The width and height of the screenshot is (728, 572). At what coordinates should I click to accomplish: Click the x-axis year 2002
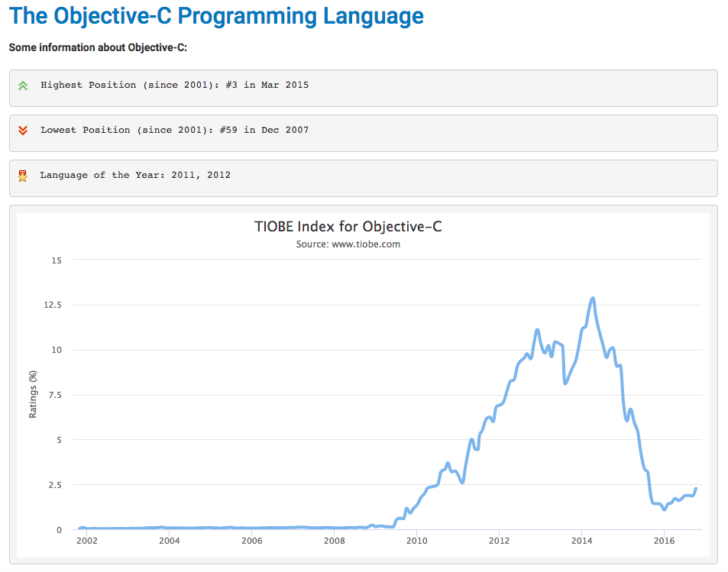(x=87, y=541)
